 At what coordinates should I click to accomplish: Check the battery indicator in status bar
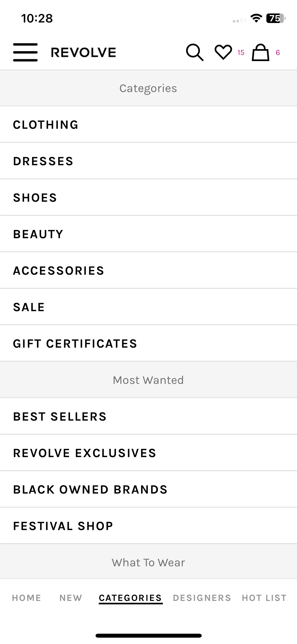276,18
